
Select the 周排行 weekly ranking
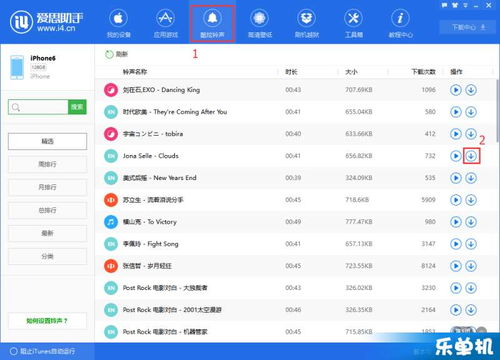tap(47, 164)
